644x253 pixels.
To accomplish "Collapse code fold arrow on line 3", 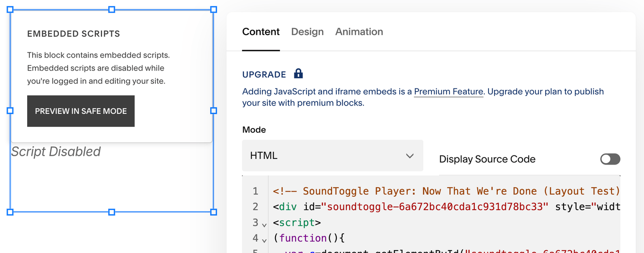I will (x=264, y=225).
